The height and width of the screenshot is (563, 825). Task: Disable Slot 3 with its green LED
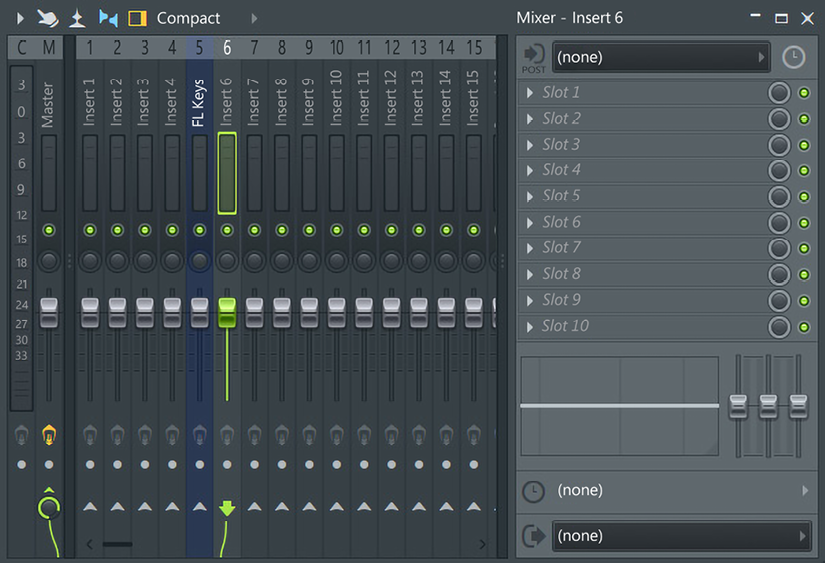tap(804, 145)
